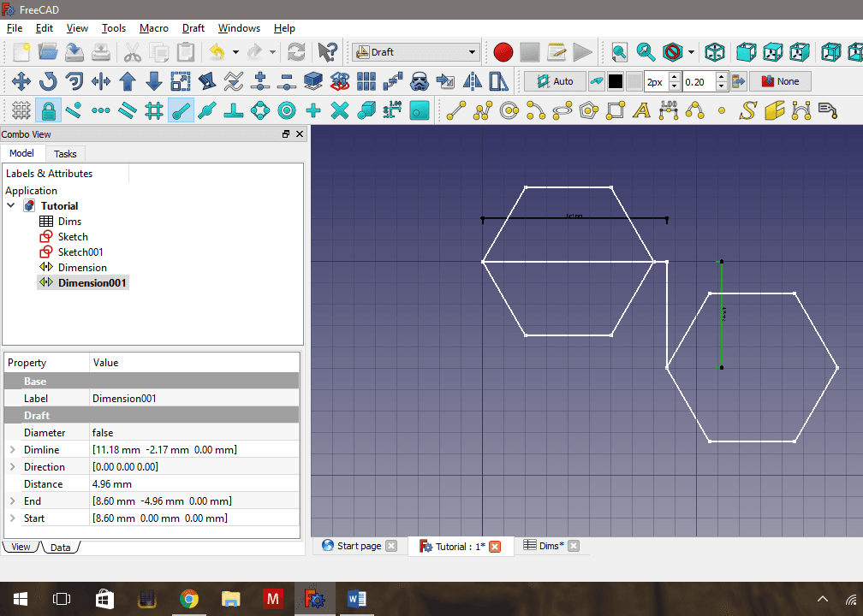Open Word from the taskbar
Screen dimensions: 863x616
pos(357,598)
